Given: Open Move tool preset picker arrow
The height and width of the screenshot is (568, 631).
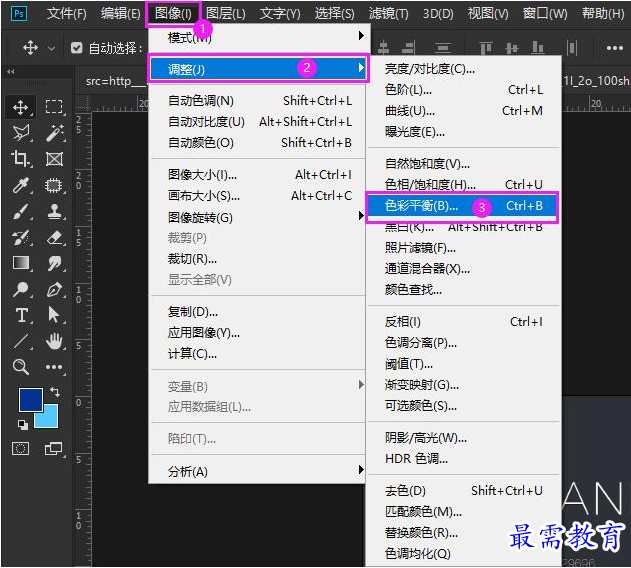Looking at the screenshot, I should point(51,48).
